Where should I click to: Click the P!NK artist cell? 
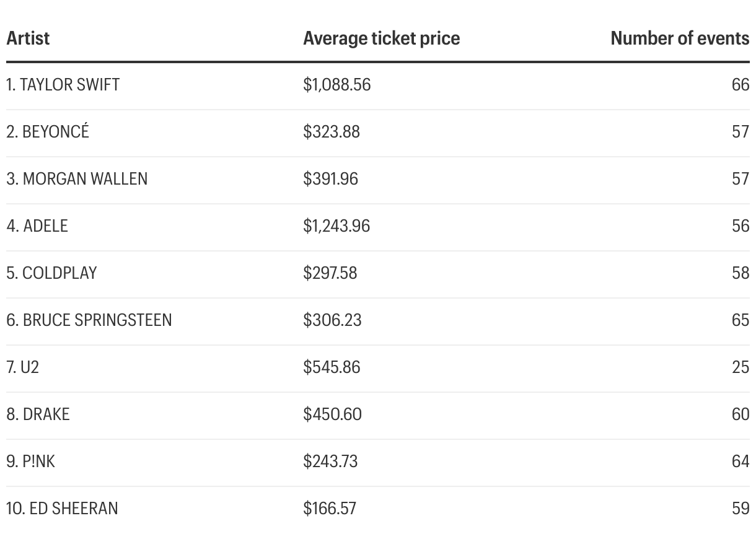pyautogui.click(x=31, y=462)
